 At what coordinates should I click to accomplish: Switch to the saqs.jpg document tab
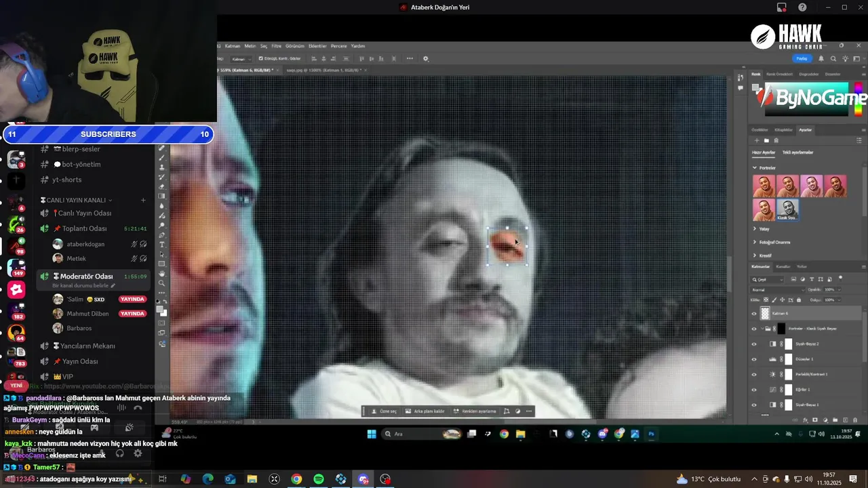click(324, 70)
